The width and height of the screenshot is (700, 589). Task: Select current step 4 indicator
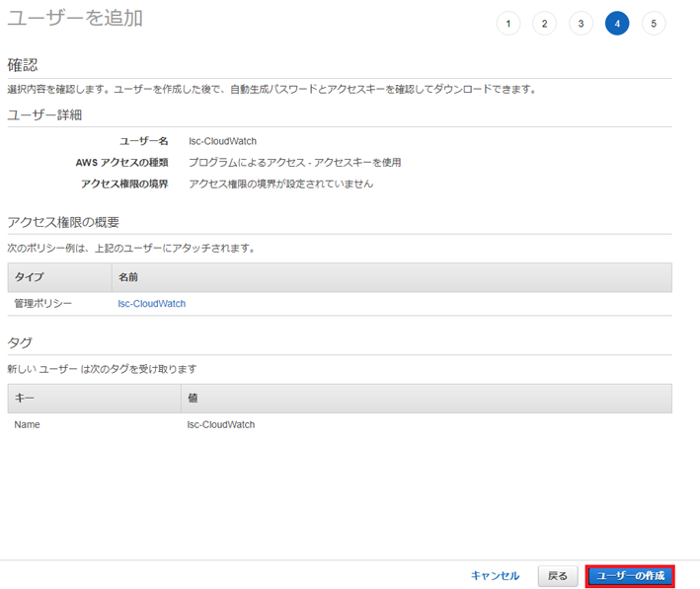(x=617, y=24)
